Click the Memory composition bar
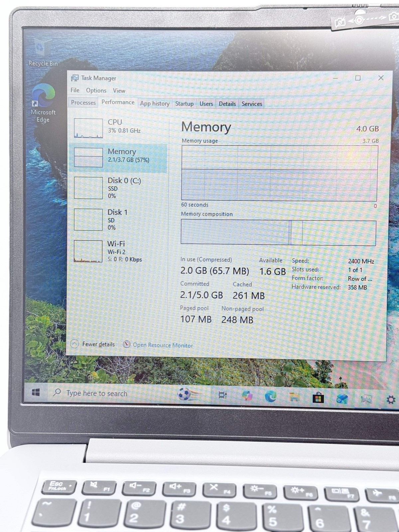 (x=278, y=233)
